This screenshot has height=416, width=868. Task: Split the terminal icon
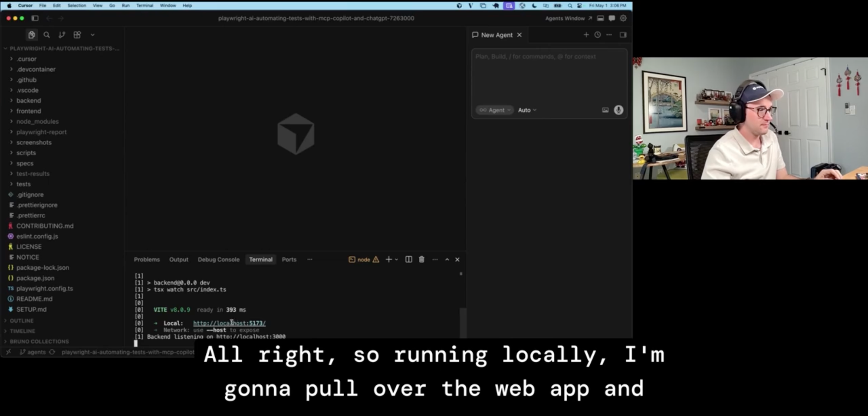coord(409,259)
